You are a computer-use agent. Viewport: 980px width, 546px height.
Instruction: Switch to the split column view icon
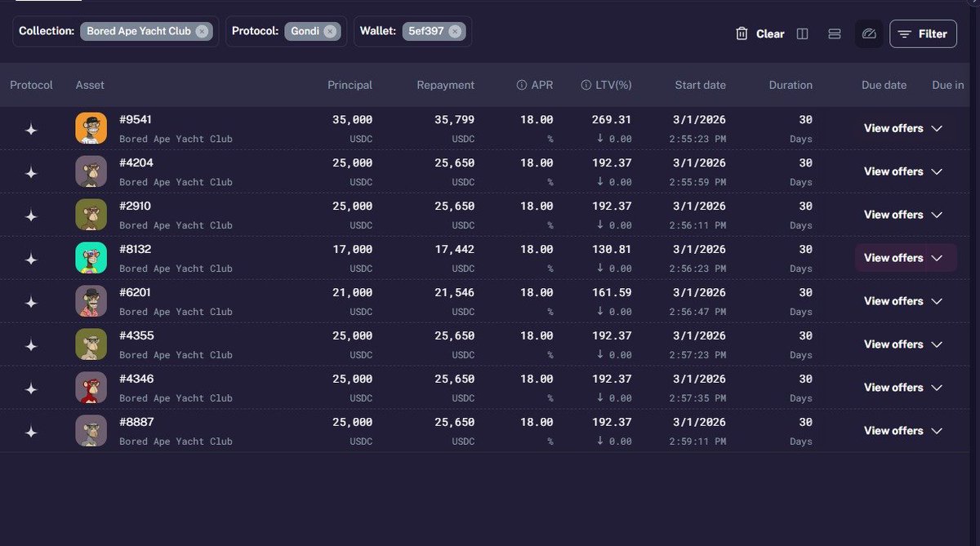pyautogui.click(x=803, y=33)
